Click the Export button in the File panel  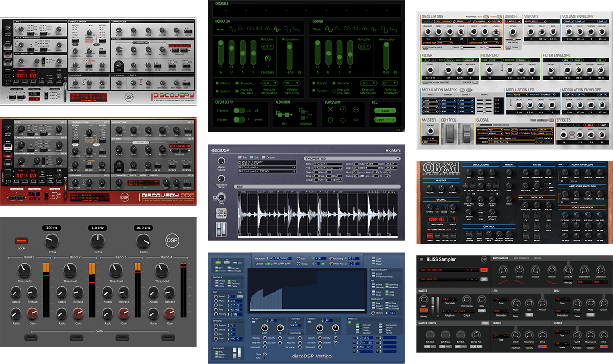pyautogui.click(x=380, y=120)
